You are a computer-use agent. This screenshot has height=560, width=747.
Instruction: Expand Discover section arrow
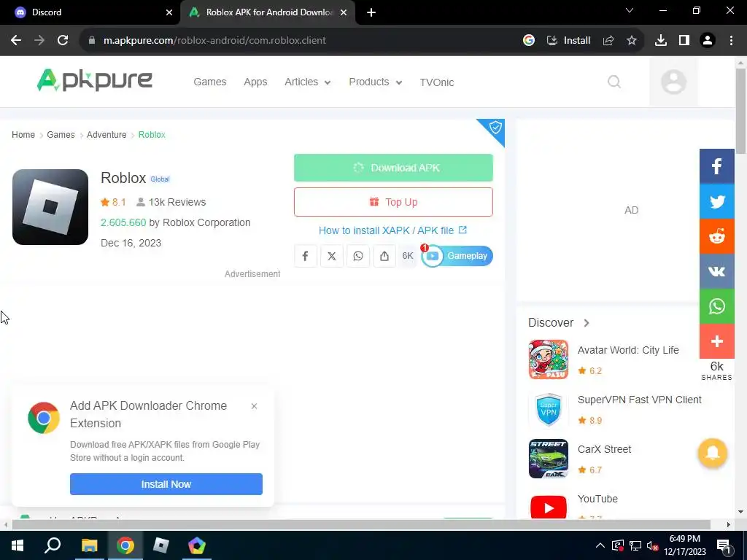(x=587, y=323)
